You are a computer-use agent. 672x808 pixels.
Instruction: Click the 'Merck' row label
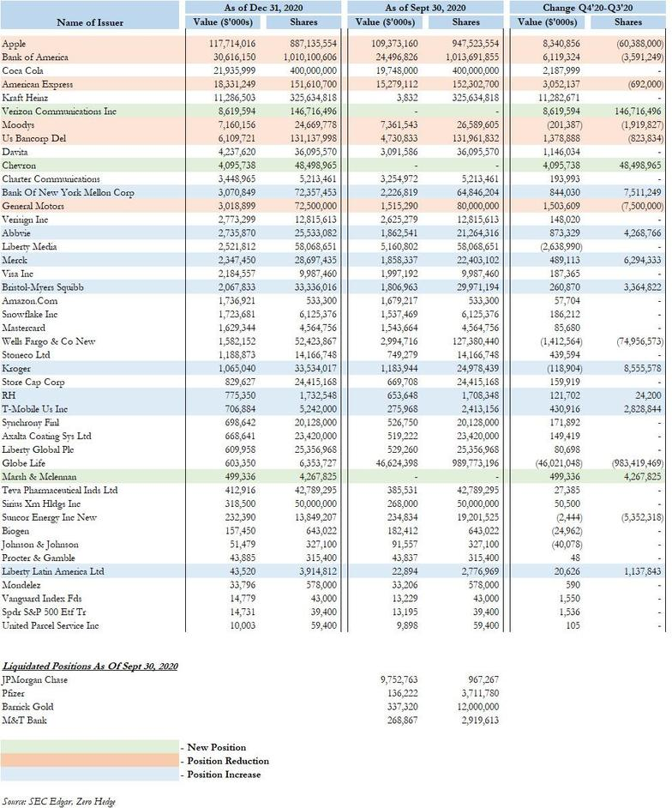[x=15, y=260]
